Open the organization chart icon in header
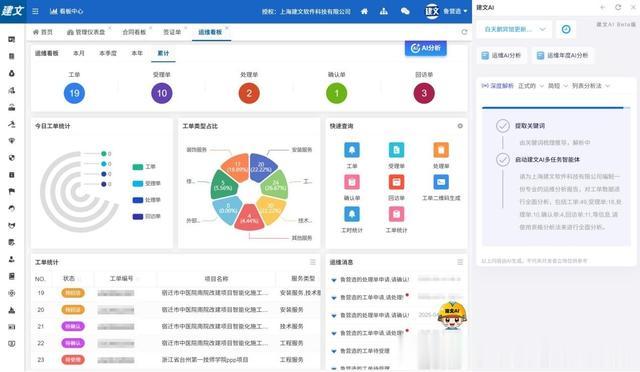640x372 pixels. [384, 11]
